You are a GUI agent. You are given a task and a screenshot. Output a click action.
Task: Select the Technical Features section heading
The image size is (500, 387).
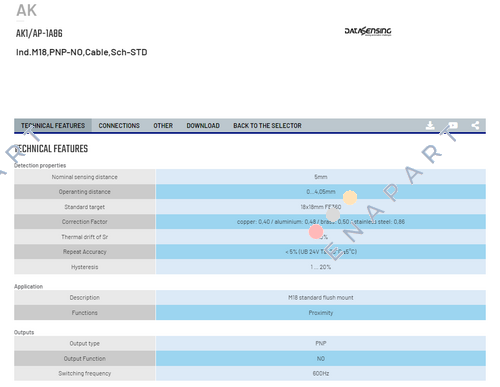tap(52, 149)
